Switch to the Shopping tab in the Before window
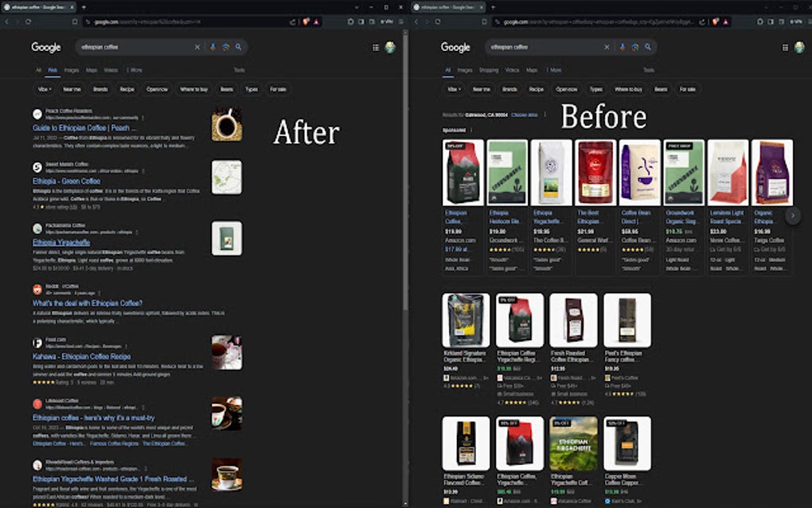 pyautogui.click(x=488, y=70)
